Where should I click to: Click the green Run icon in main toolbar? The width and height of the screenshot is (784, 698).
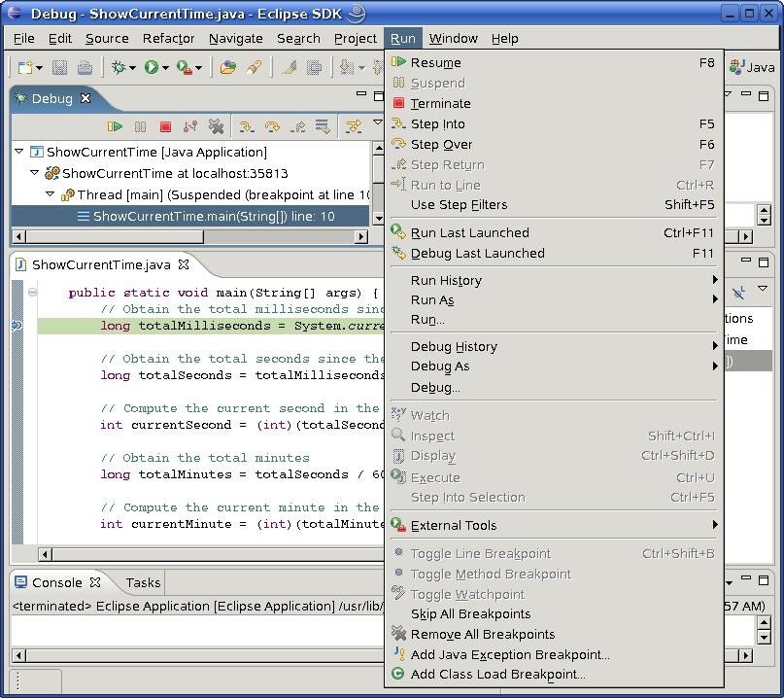151,67
